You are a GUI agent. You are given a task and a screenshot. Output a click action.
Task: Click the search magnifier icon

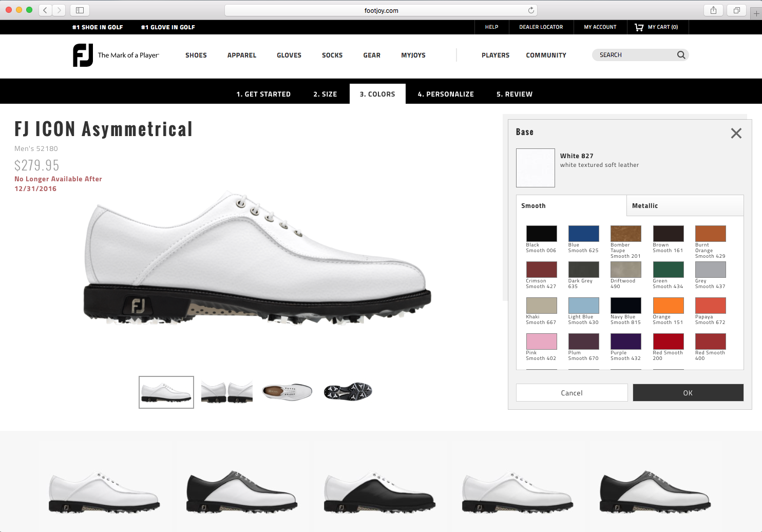[x=681, y=55]
